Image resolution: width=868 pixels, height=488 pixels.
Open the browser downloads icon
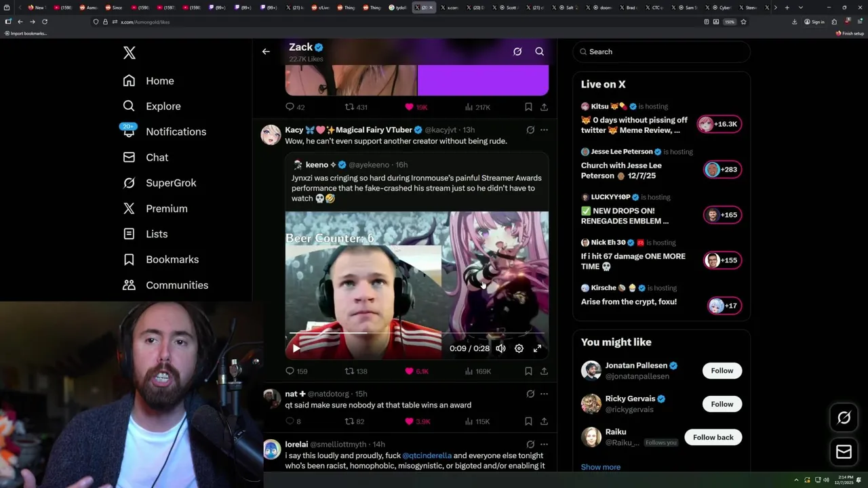click(795, 22)
